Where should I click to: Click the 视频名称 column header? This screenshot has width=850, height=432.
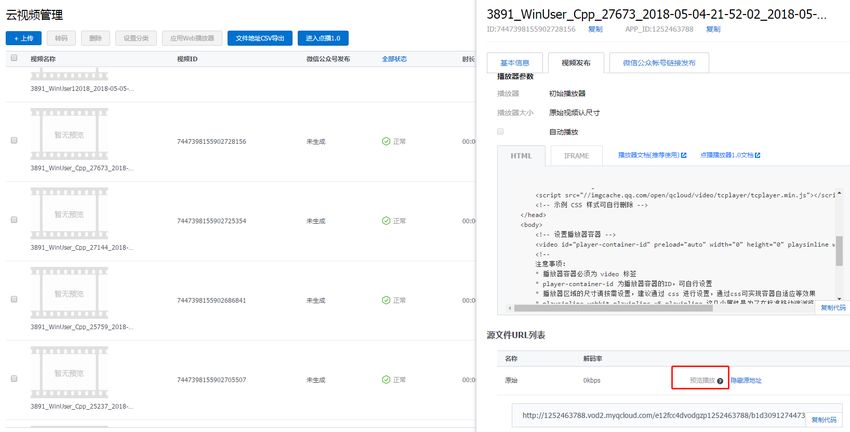43,59
